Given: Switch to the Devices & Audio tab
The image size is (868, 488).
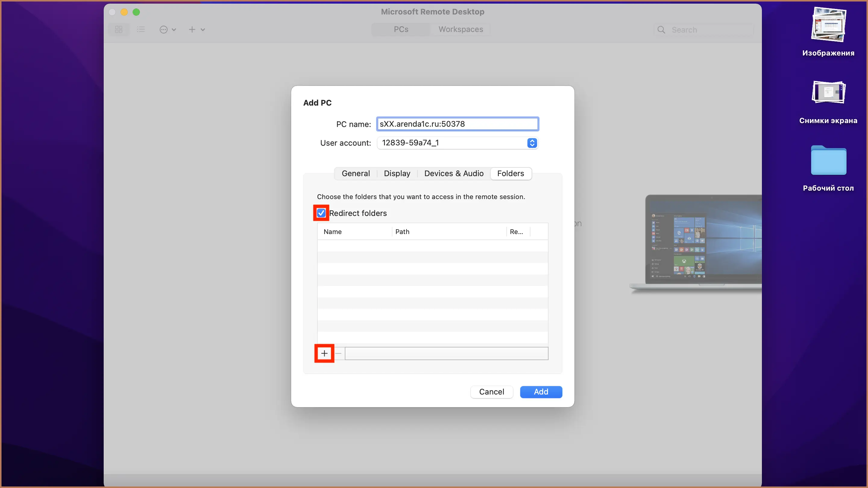Looking at the screenshot, I should [x=454, y=173].
